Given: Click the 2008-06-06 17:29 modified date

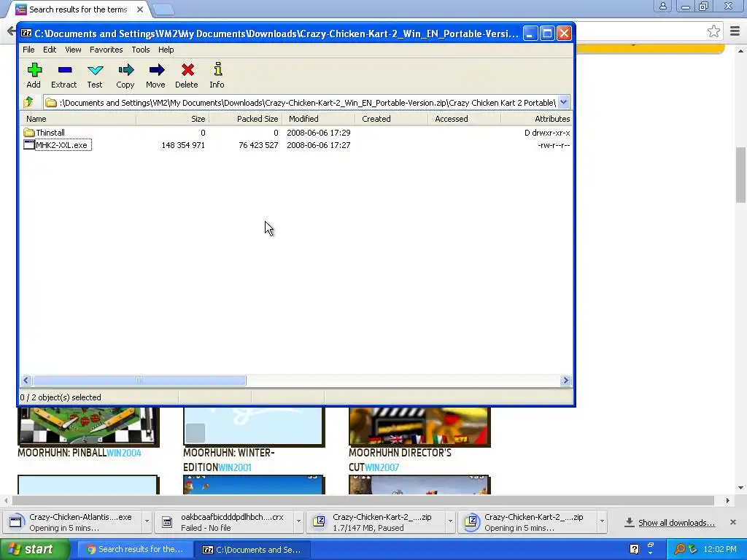Looking at the screenshot, I should tap(319, 133).
